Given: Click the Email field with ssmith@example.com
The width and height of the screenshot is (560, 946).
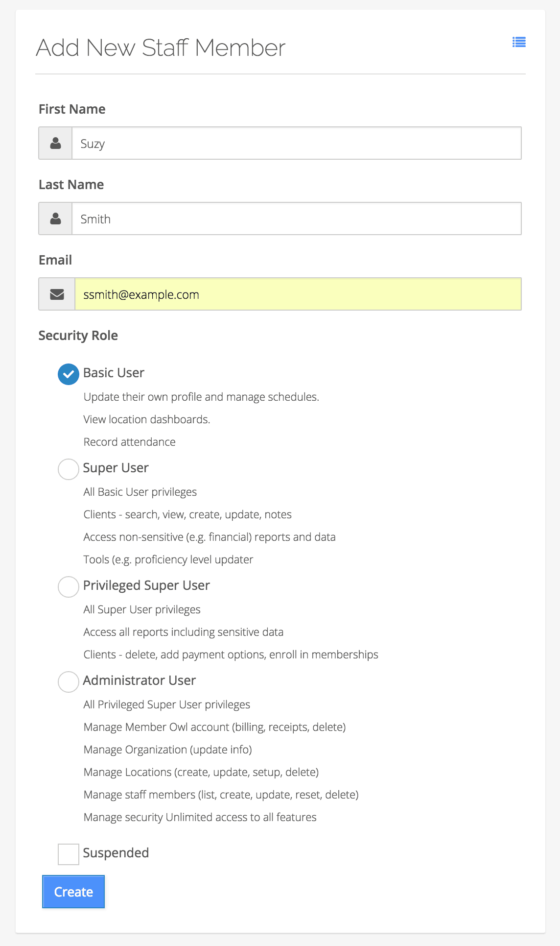Looking at the screenshot, I should 298,294.
